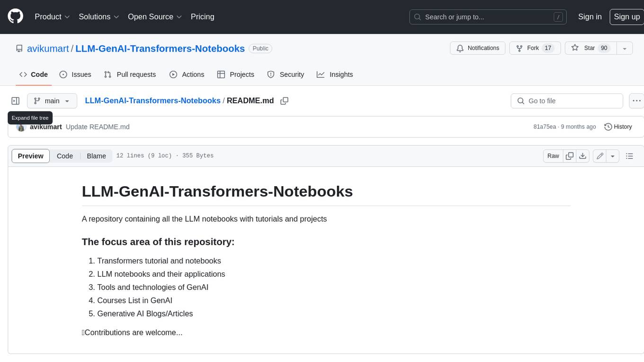This screenshot has width=644, height=362.
Task: Select the Code view
Action: click(65, 156)
